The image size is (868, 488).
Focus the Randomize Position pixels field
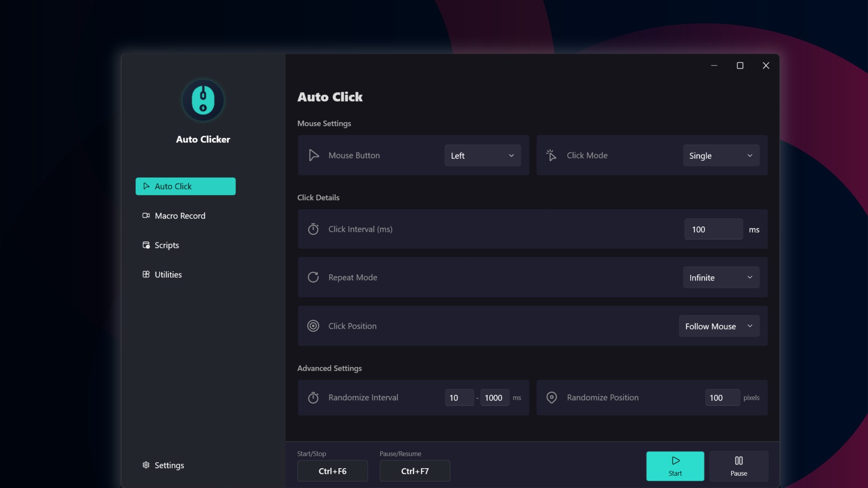(722, 398)
